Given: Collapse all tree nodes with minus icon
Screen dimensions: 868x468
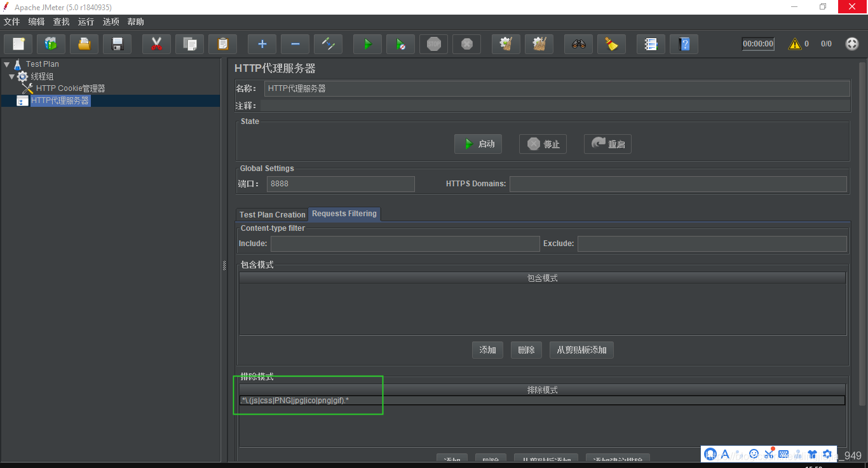Looking at the screenshot, I should click(x=295, y=44).
